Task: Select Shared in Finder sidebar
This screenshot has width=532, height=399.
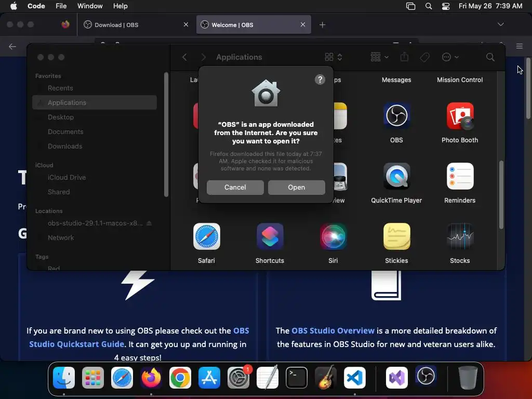Action: (95, 192)
